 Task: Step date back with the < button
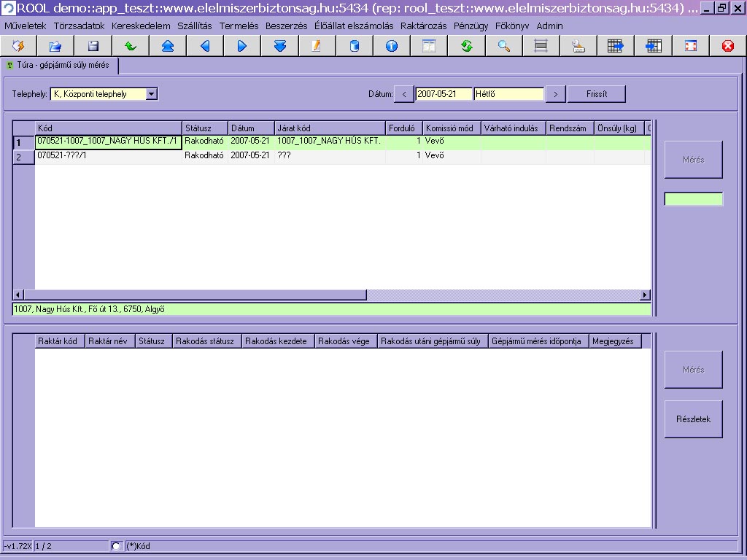click(404, 94)
